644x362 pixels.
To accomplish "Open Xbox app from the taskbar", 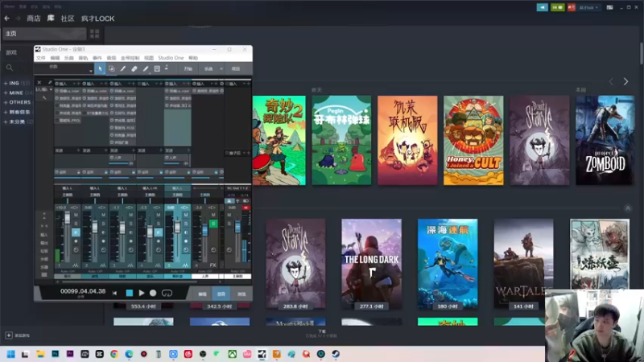I will coord(232,354).
